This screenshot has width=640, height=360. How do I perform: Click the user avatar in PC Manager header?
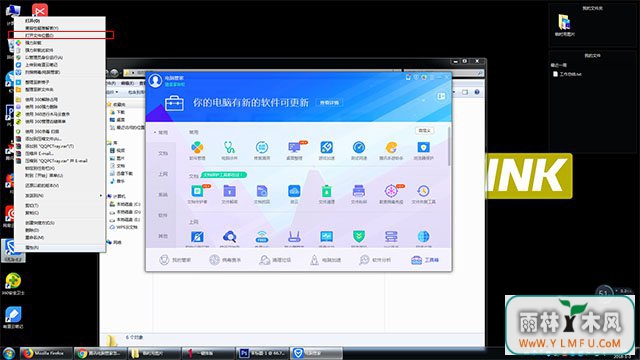point(155,80)
